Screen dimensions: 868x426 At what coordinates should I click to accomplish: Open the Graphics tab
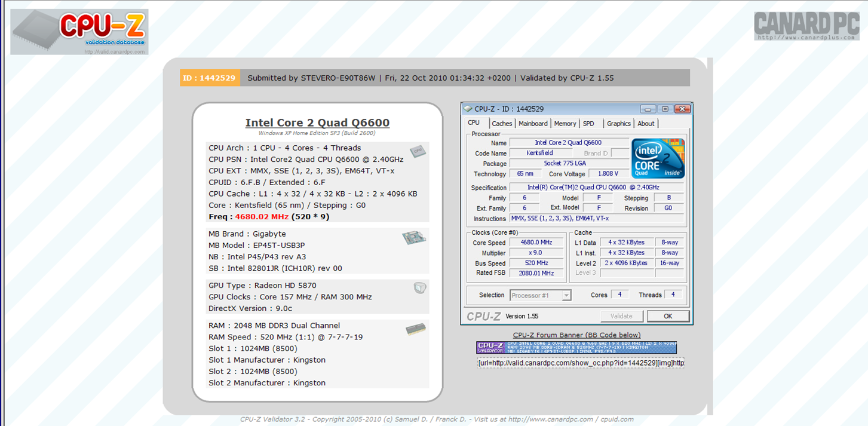pyautogui.click(x=618, y=124)
